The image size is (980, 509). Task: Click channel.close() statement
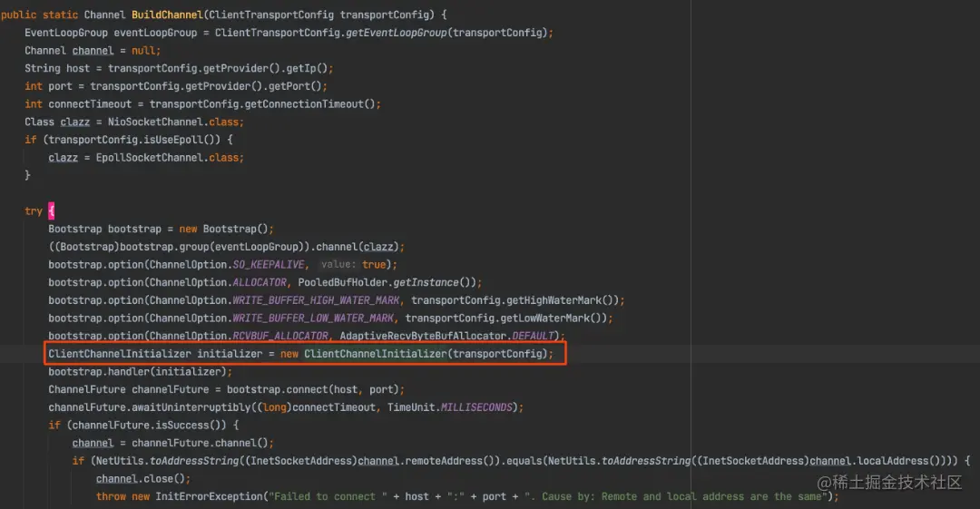[x=143, y=478]
